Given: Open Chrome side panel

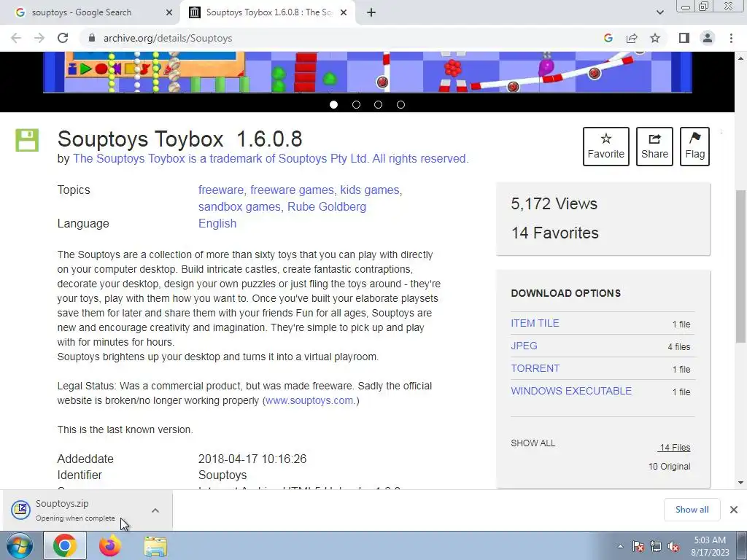Looking at the screenshot, I should (684, 38).
